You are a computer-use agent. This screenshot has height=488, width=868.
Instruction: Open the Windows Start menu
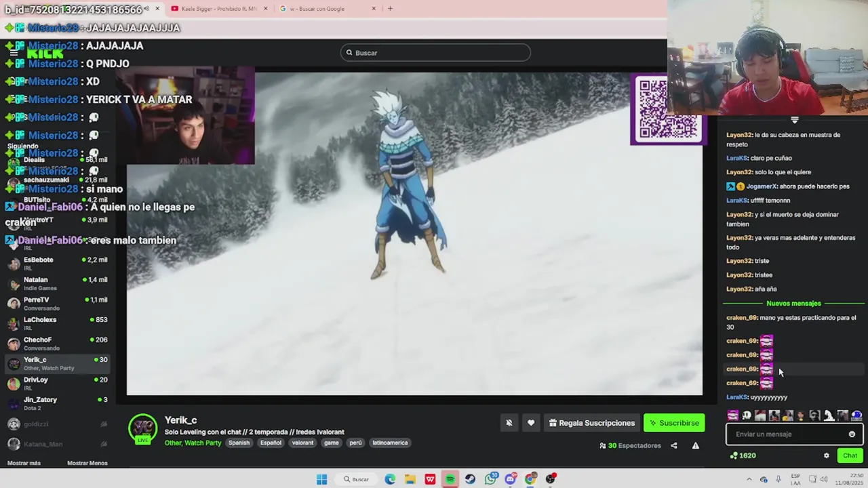tap(321, 479)
